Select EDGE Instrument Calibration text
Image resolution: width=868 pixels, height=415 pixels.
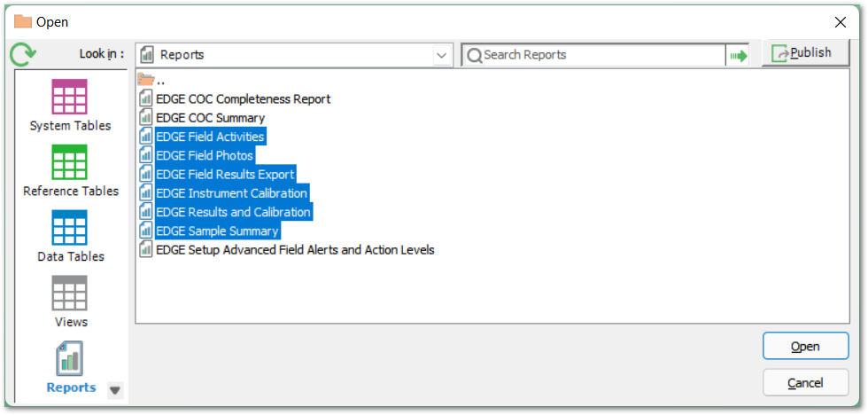pos(231,193)
